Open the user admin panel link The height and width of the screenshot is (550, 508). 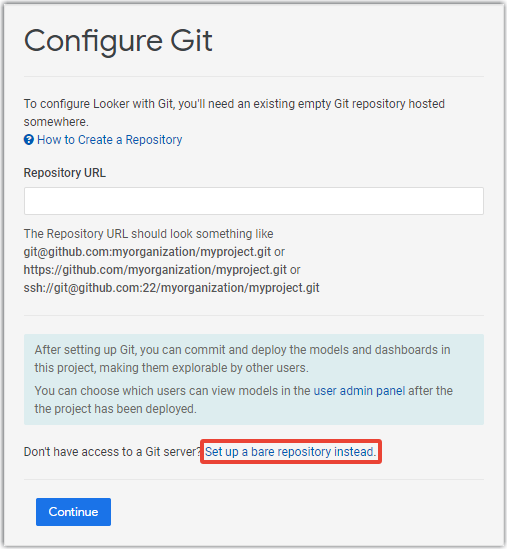pyautogui.click(x=359, y=391)
